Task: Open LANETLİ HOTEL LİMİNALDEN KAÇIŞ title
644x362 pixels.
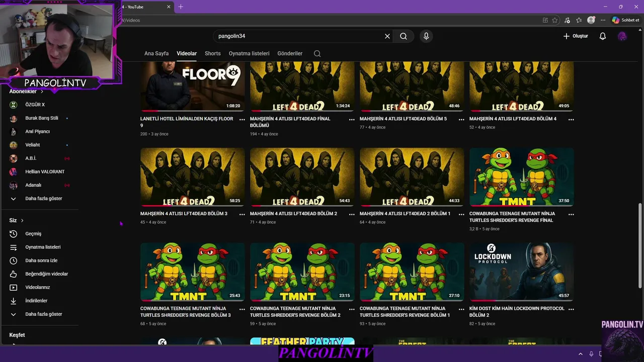Action: pyautogui.click(x=187, y=122)
